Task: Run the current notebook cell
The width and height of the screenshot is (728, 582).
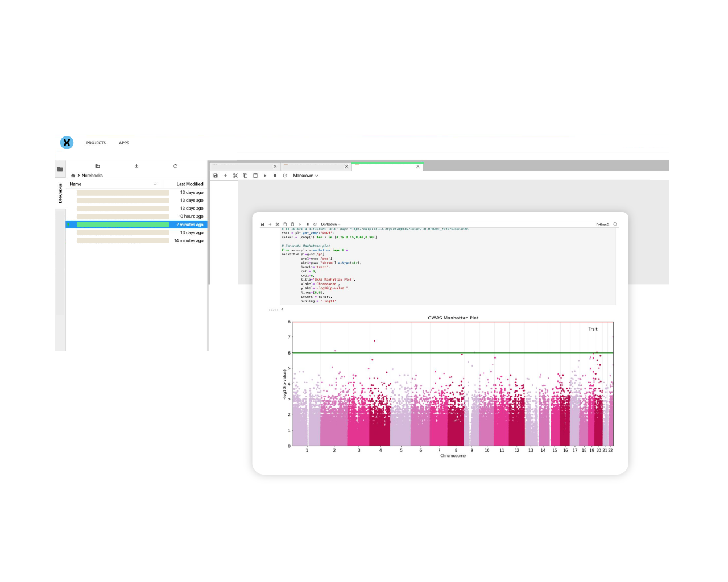Action: click(300, 224)
